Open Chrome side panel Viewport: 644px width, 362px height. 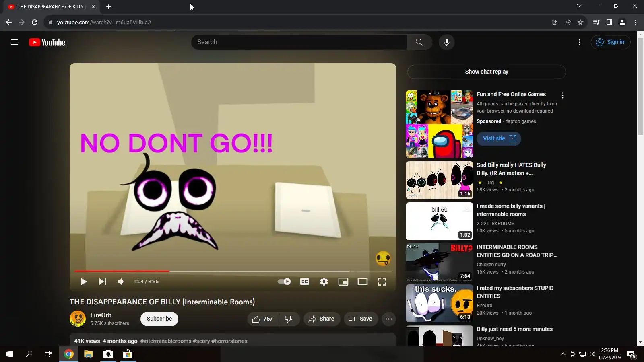pyautogui.click(x=609, y=22)
